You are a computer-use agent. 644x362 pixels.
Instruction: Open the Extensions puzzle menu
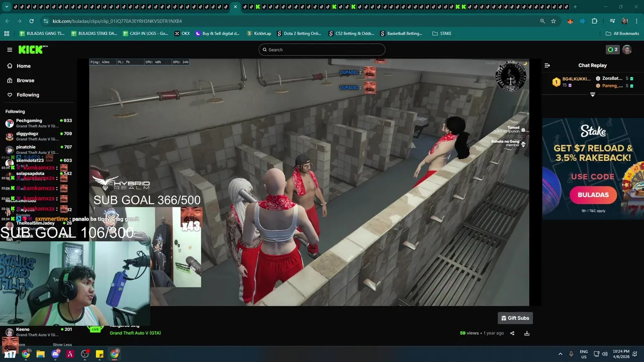click(595, 21)
